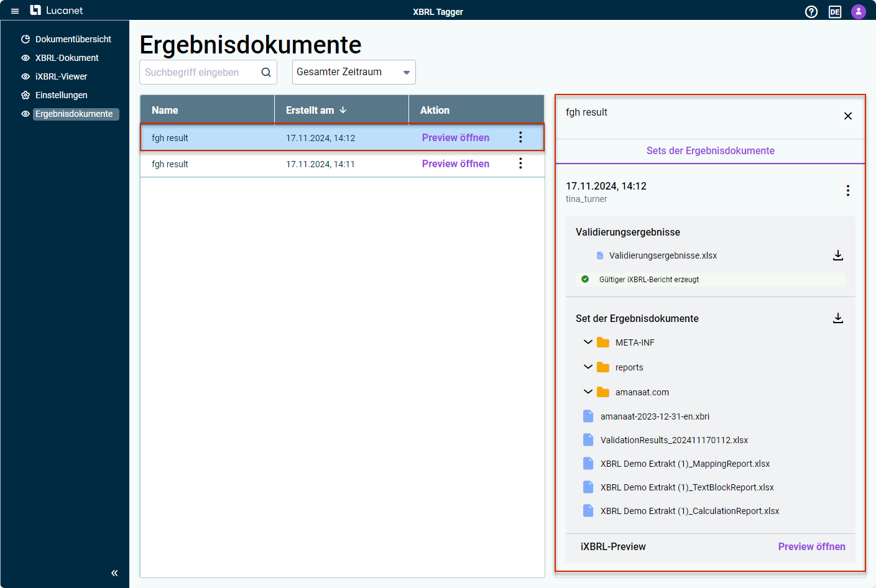Click file icon of TextBlockReport.xlsx

[x=588, y=487]
